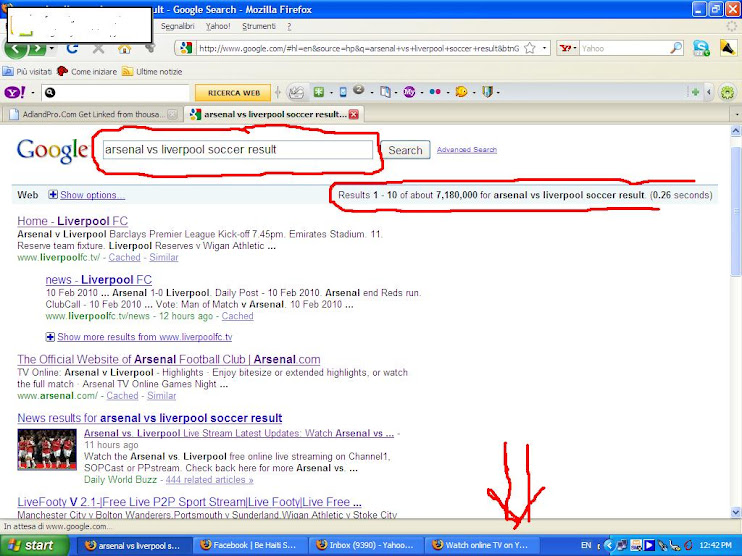Open Official Website of Arsenal Football Club link
Screen dimensions: 742x556
point(169,359)
